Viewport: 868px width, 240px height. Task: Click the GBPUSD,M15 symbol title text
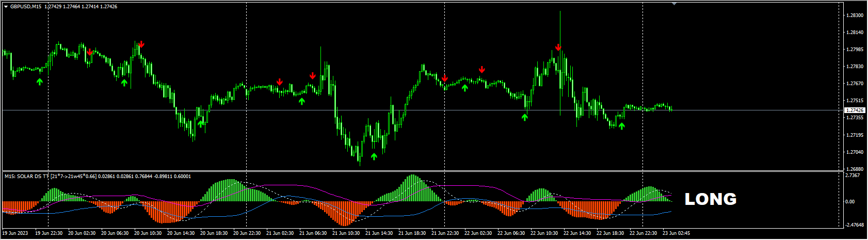(27, 7)
